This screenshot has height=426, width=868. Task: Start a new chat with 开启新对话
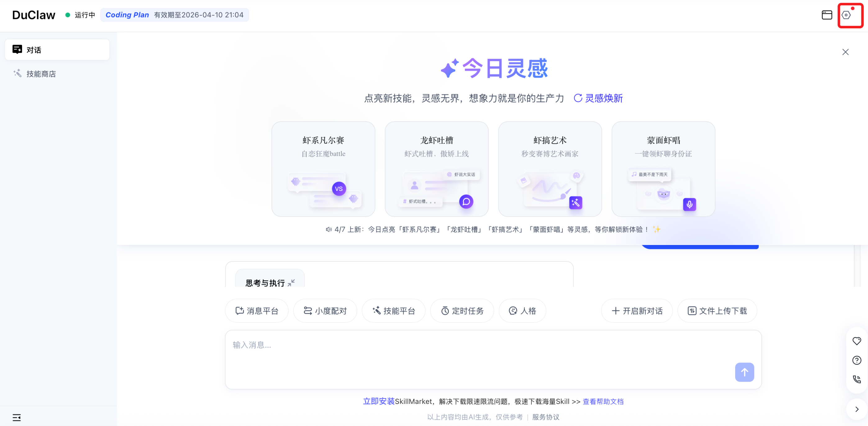[637, 311]
